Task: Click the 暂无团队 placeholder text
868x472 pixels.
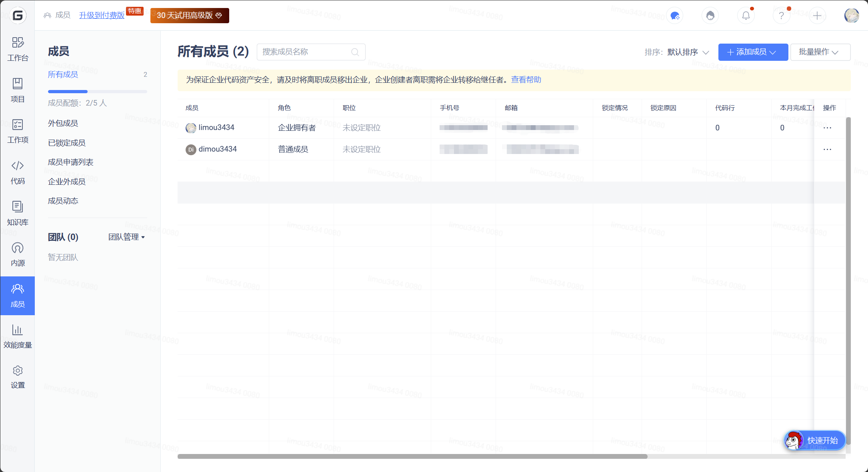Action: pos(63,257)
